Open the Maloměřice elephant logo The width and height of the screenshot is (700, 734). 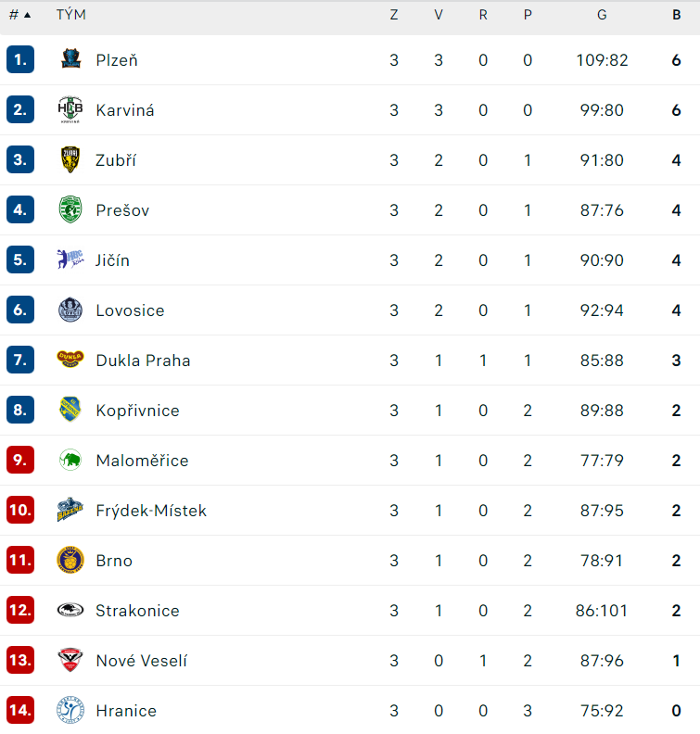point(70,460)
